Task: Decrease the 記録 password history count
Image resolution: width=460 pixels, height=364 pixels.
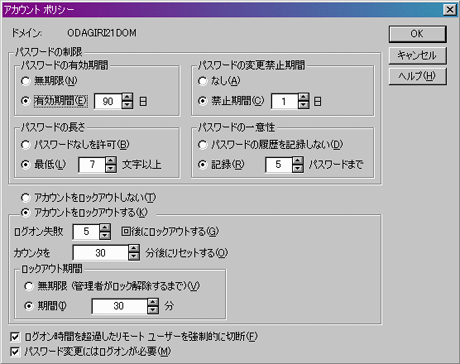Action: click(x=298, y=168)
